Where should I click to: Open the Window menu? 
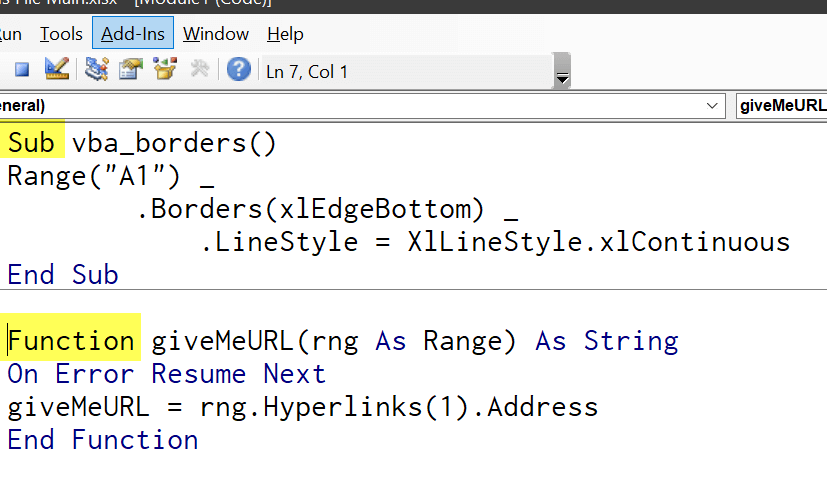[x=216, y=34]
